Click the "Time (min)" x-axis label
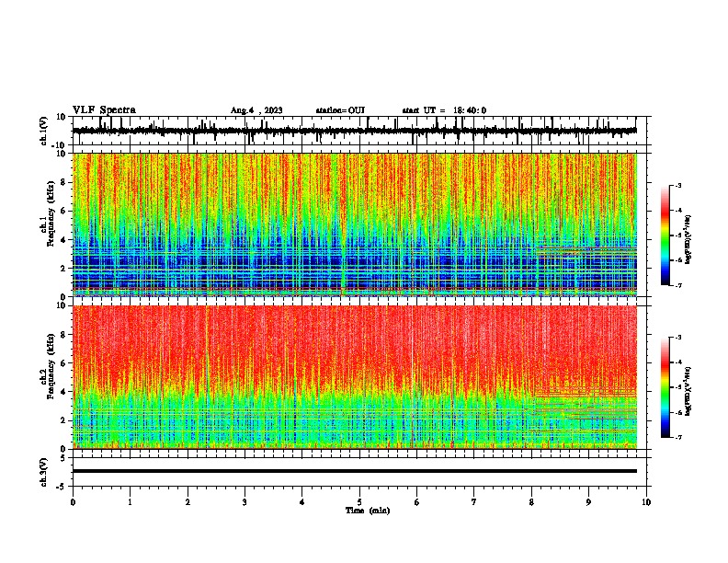 (x=368, y=511)
